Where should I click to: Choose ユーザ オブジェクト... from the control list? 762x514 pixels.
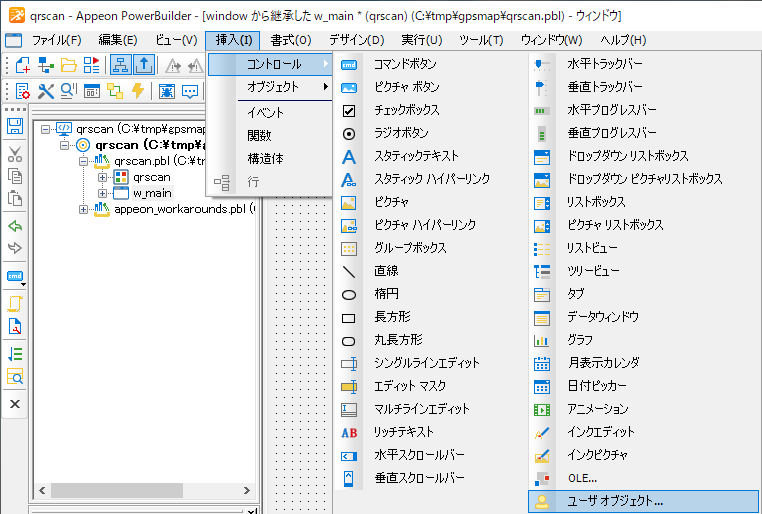[x=644, y=501]
